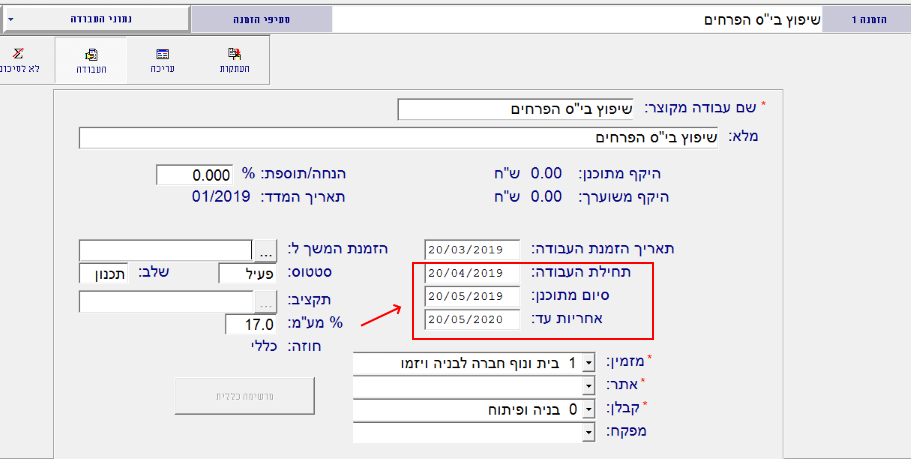Select the הזמנה 1 tab
Screen dimensions: 911x459
[x=865, y=18]
